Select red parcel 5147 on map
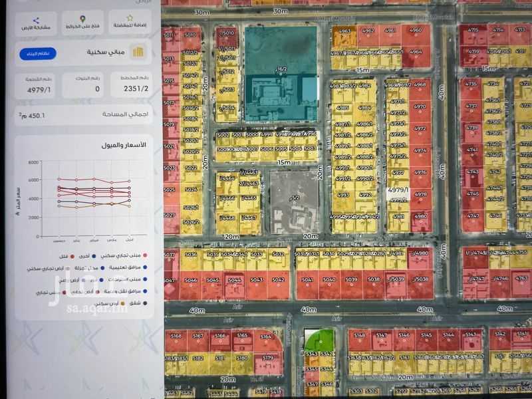The image size is (532, 399). pos(382,340)
